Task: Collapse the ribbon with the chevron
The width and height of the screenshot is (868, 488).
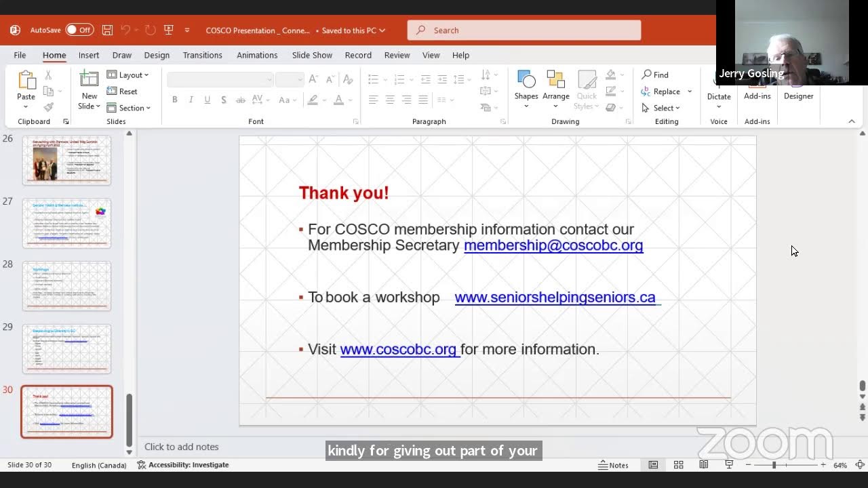Action: pyautogui.click(x=852, y=121)
